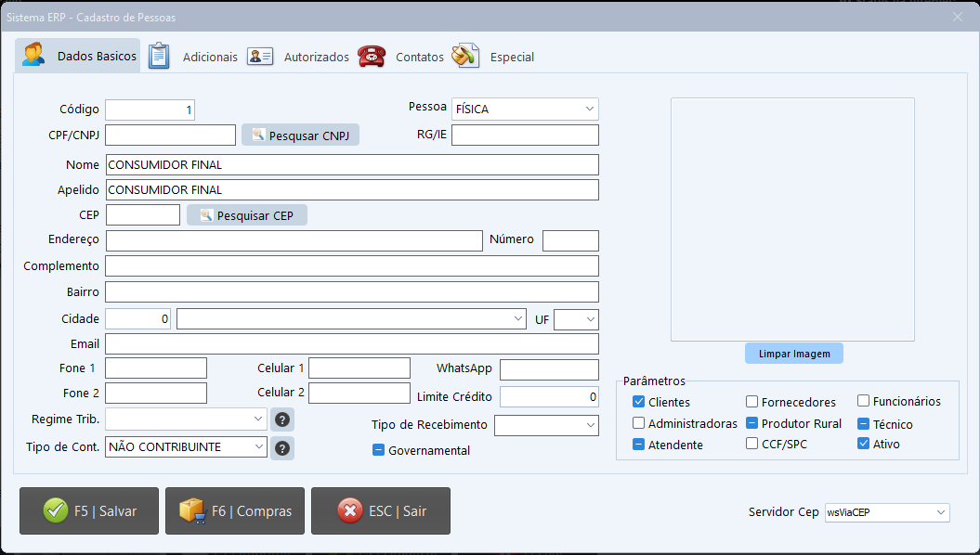The width and height of the screenshot is (980, 555).
Task: Open the Pessoa dropdown showing FÍSICA
Action: coord(525,110)
